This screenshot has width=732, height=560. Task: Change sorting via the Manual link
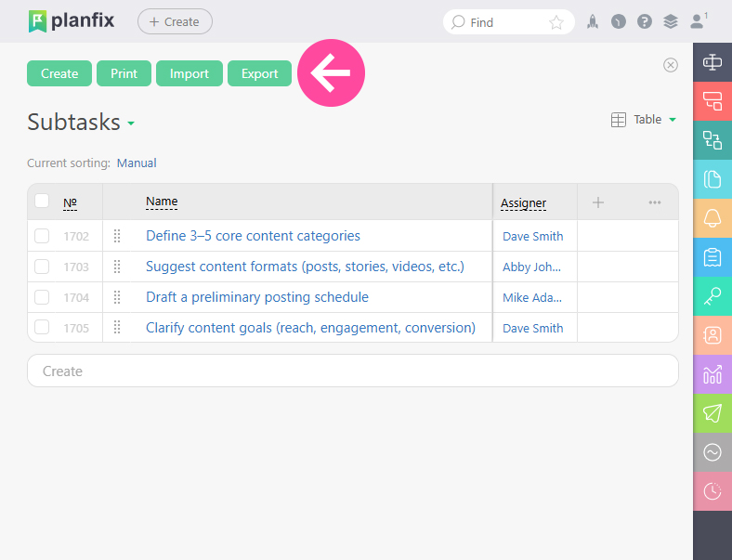(137, 163)
